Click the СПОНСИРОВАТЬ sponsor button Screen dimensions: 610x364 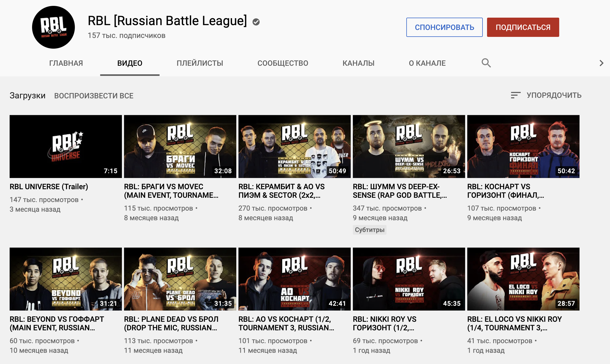point(444,27)
